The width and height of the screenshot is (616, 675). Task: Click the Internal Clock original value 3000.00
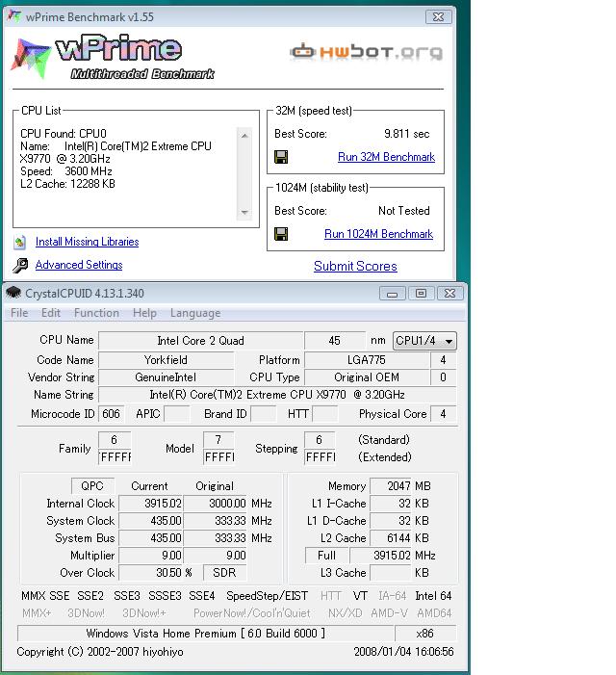(215, 504)
